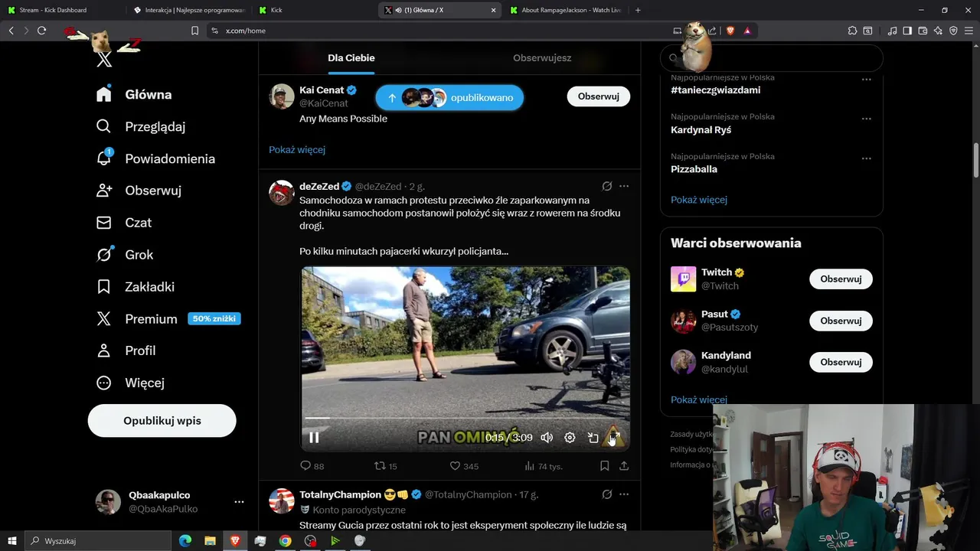Open Grok action on deZeZed post
This screenshot has height=551, width=980.
tap(607, 186)
